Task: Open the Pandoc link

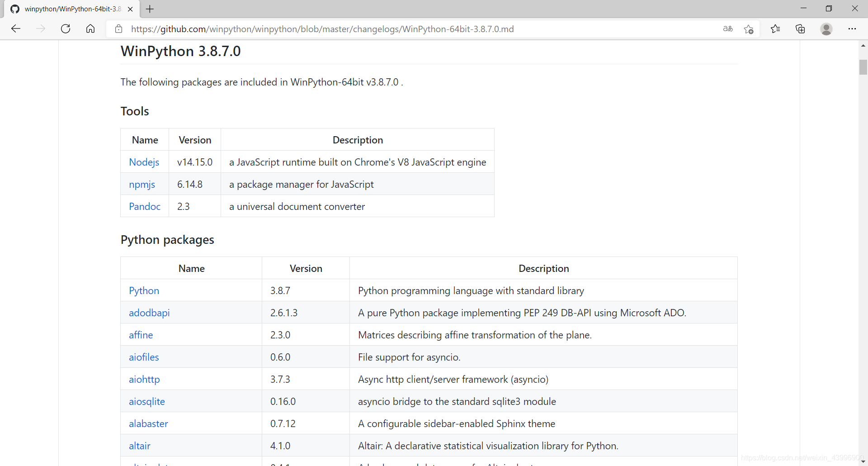Action: 145,206
